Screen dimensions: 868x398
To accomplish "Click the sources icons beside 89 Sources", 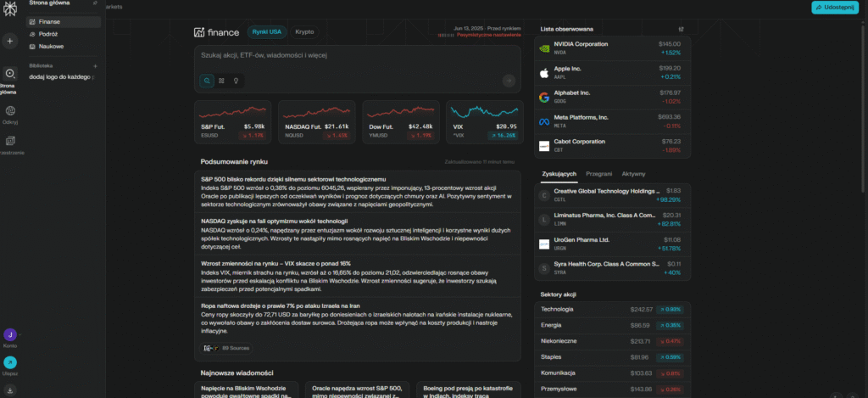I will pos(211,348).
